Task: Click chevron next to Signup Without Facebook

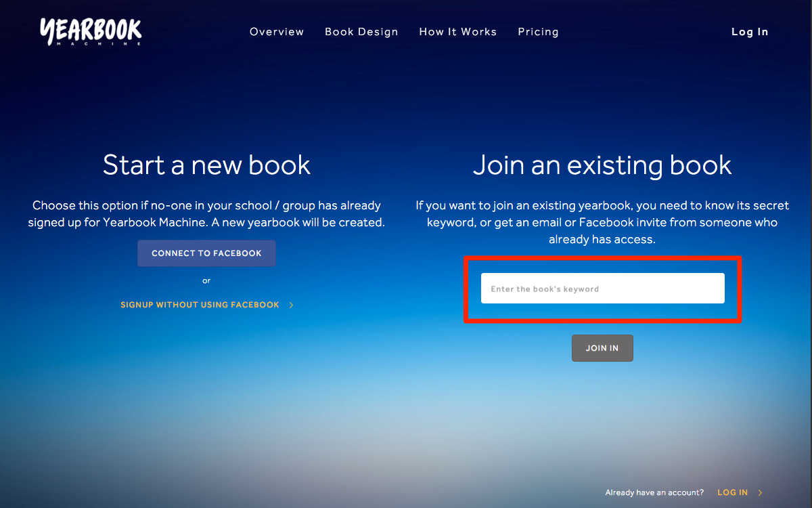Action: [291, 305]
